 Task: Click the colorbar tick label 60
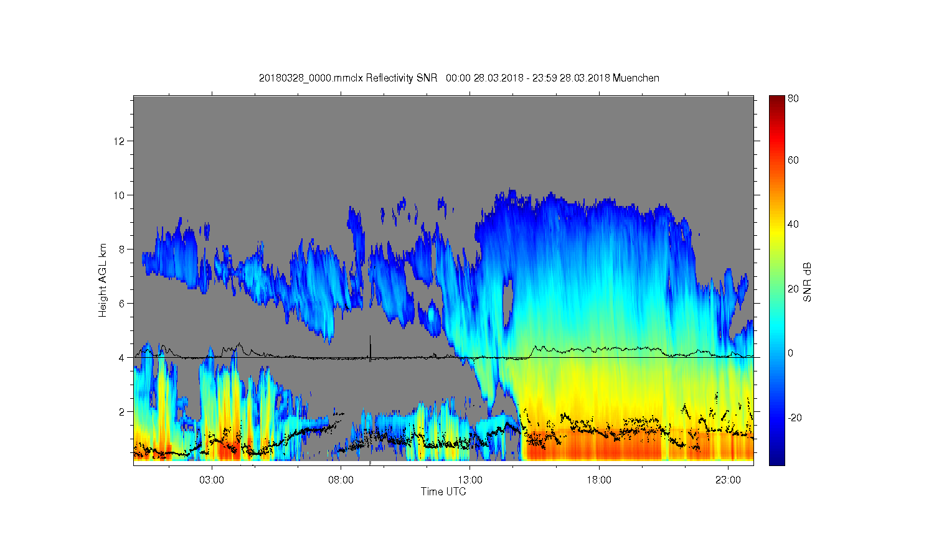pyautogui.click(x=793, y=160)
